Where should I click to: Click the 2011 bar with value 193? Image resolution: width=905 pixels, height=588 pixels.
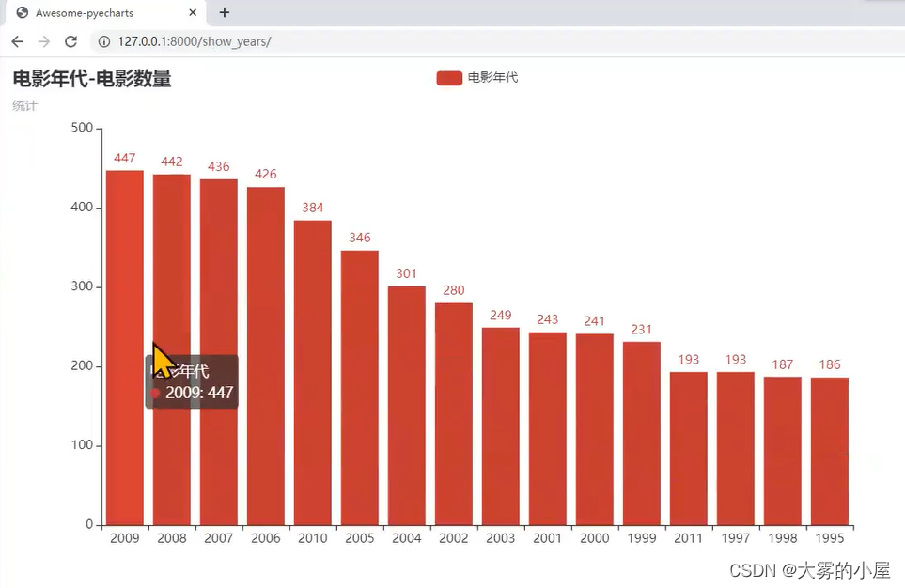pos(689,448)
